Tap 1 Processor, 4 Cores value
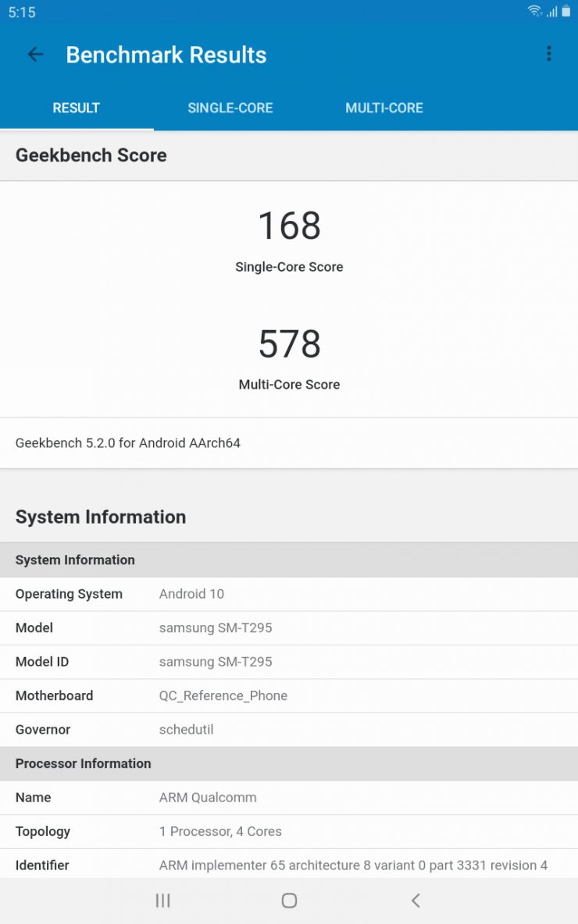The height and width of the screenshot is (924, 578). click(x=220, y=831)
